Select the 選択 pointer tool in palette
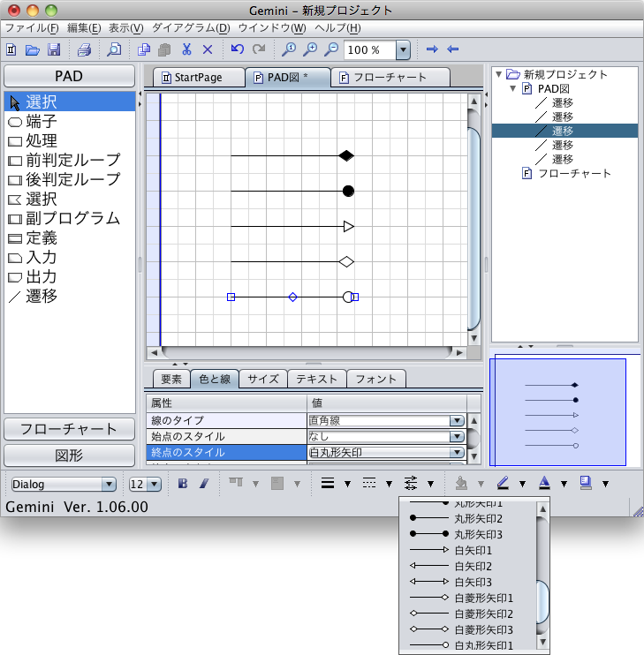The height and width of the screenshot is (655, 644). click(70, 102)
